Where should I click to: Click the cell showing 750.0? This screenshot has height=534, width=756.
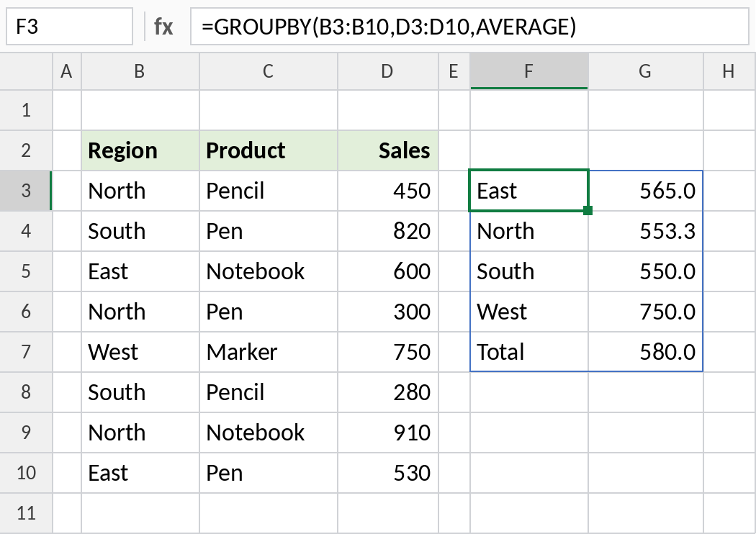tap(646, 312)
